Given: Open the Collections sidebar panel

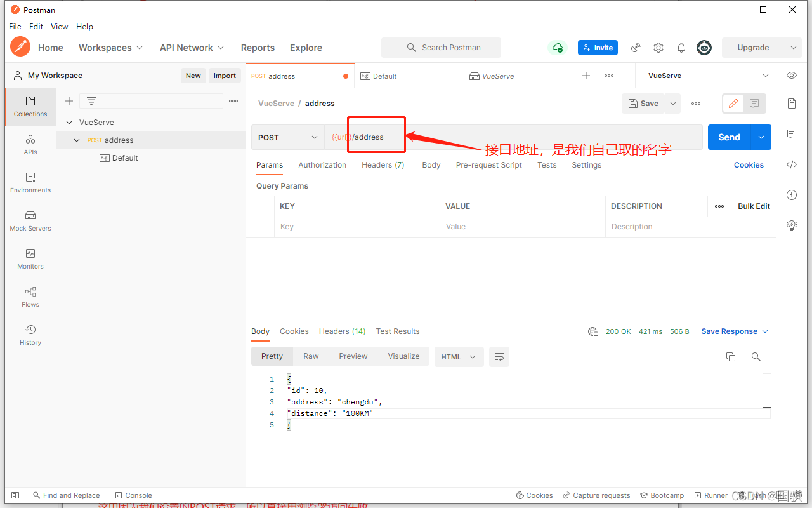Looking at the screenshot, I should (x=30, y=107).
